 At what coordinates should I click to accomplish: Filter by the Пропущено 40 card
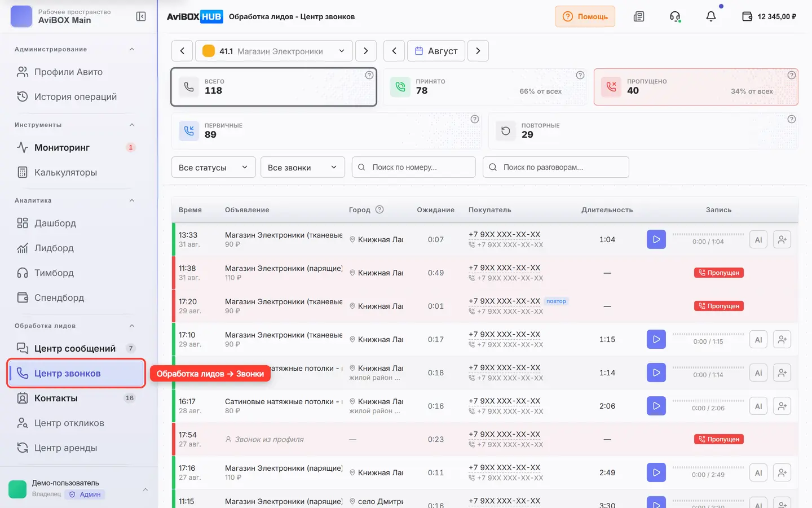point(696,87)
